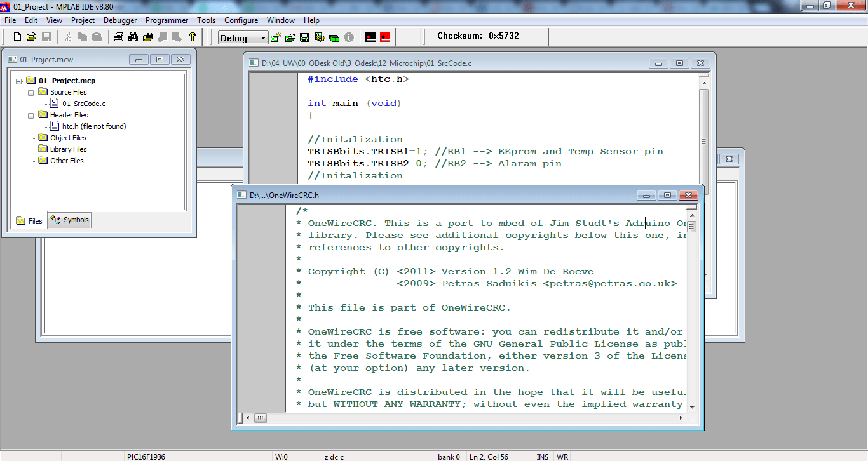The image size is (868, 461).
Task: Click the Save Workspace green disk icon
Action: [304, 38]
